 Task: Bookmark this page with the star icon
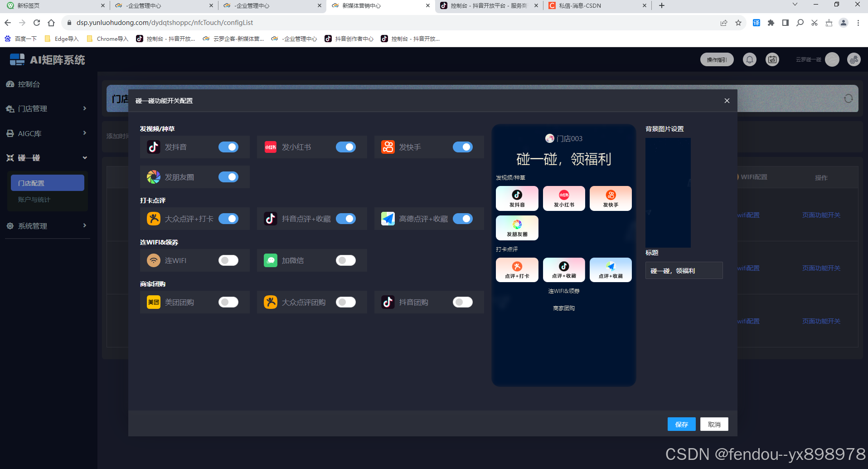pyautogui.click(x=738, y=23)
